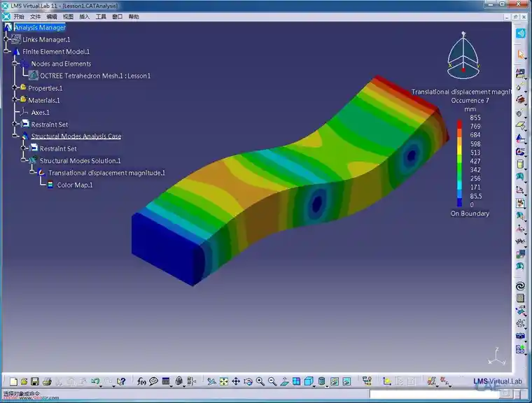The height and width of the screenshot is (403, 532).
Task: Click the blue band of color legend
Action: [x=459, y=202]
